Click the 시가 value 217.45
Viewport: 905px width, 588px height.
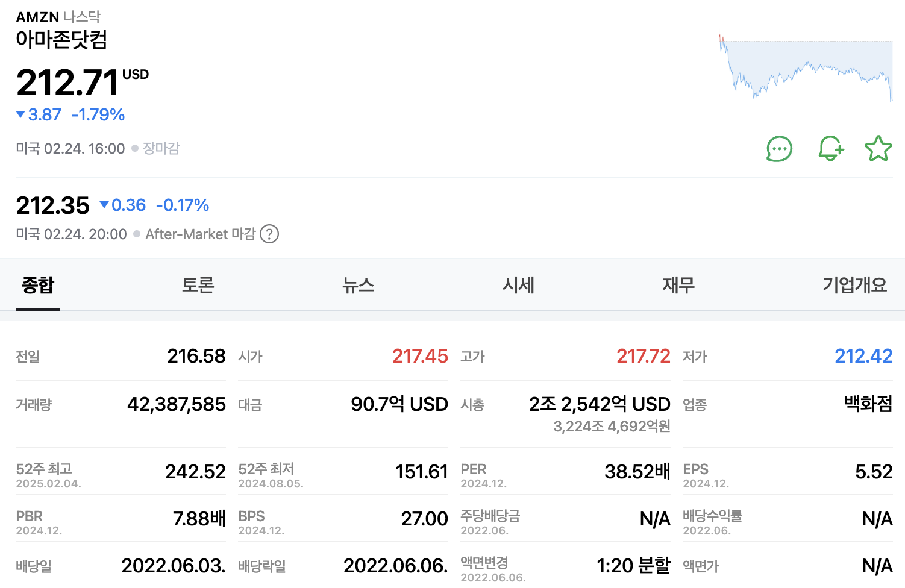coord(420,356)
